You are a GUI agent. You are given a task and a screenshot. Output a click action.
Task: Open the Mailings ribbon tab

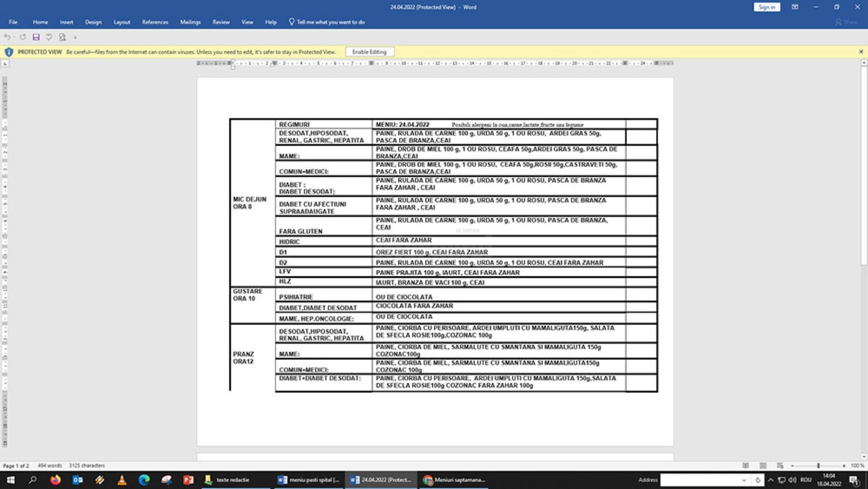tap(190, 22)
